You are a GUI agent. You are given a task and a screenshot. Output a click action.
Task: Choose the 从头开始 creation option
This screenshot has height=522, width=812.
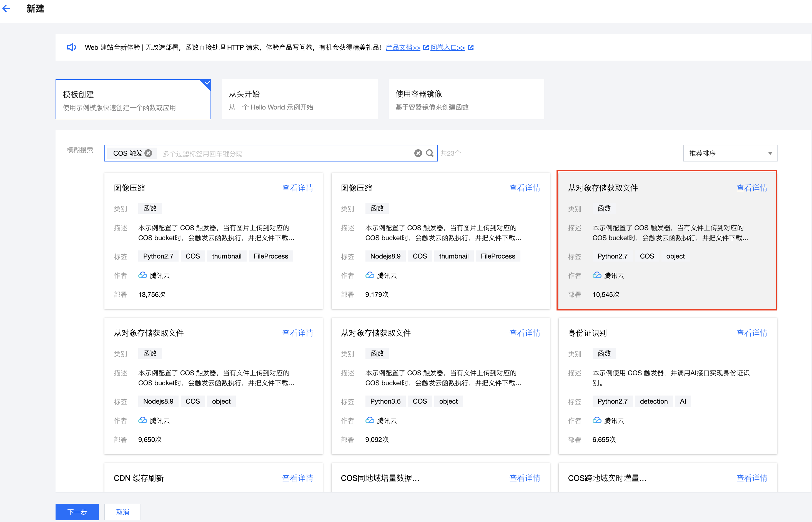tap(300, 99)
